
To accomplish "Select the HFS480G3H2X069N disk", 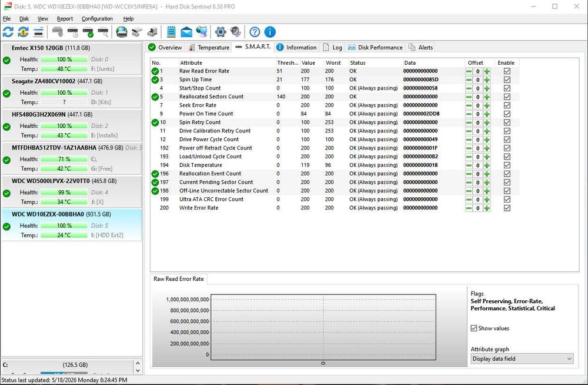I will click(71, 125).
